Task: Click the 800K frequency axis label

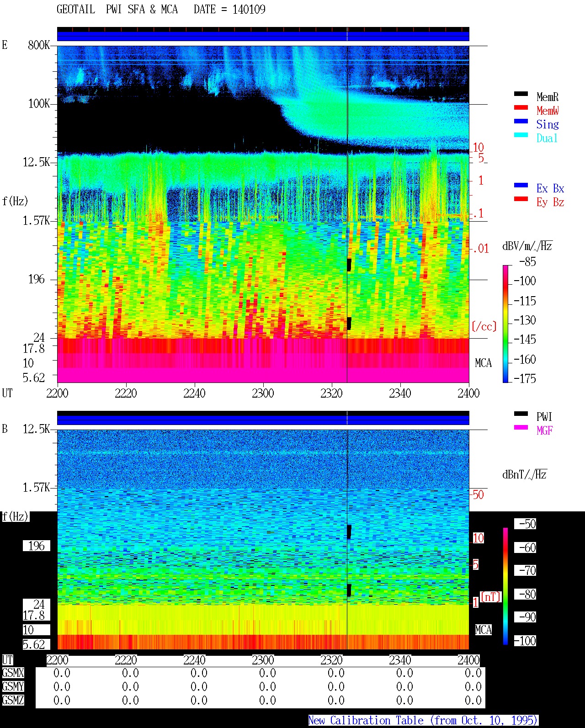Action: 39,45
